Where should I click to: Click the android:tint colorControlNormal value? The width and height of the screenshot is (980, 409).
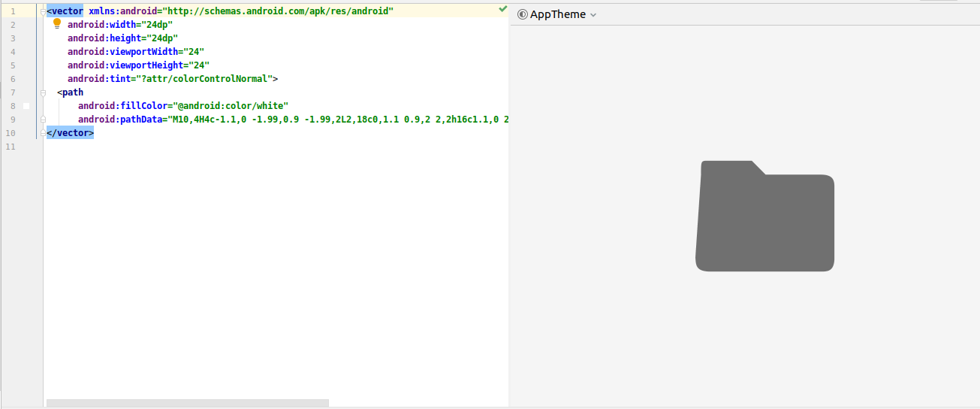pos(204,79)
